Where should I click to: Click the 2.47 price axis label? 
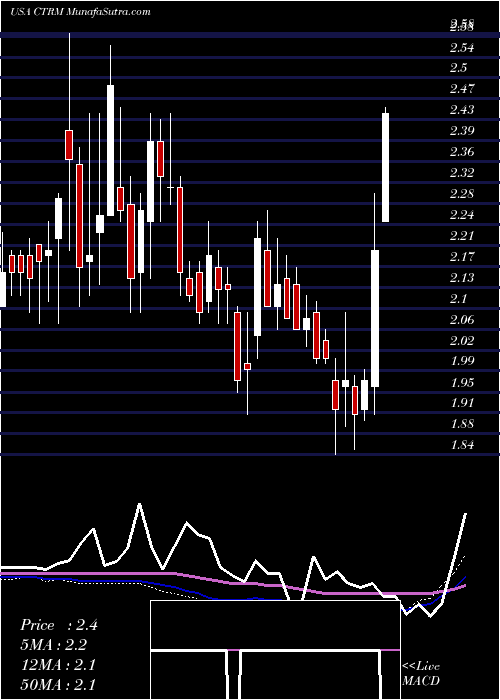click(462, 89)
